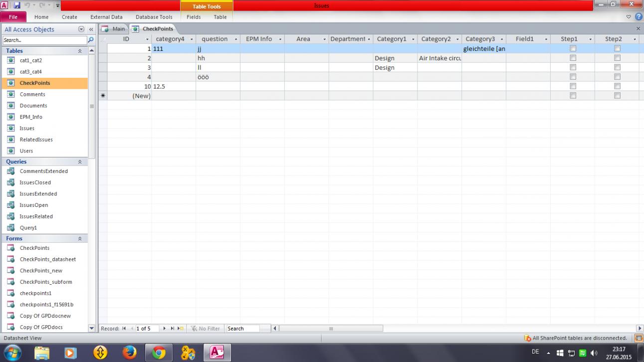Open the IssuesClosed query
This screenshot has height=362, width=644.
click(34, 182)
